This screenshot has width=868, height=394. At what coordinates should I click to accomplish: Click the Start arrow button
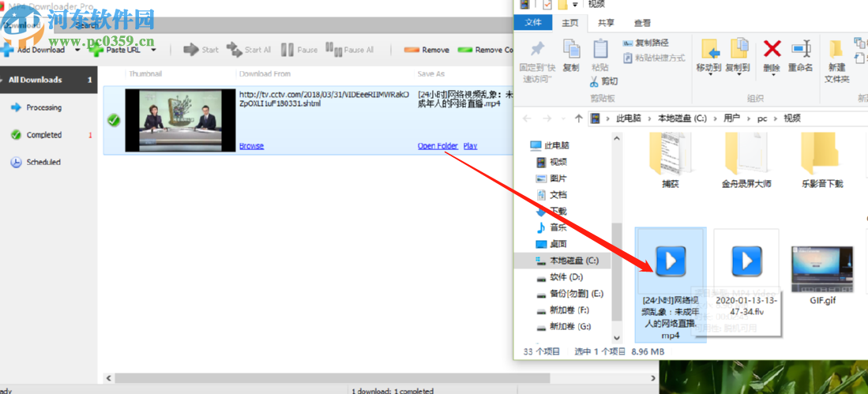[x=201, y=50]
